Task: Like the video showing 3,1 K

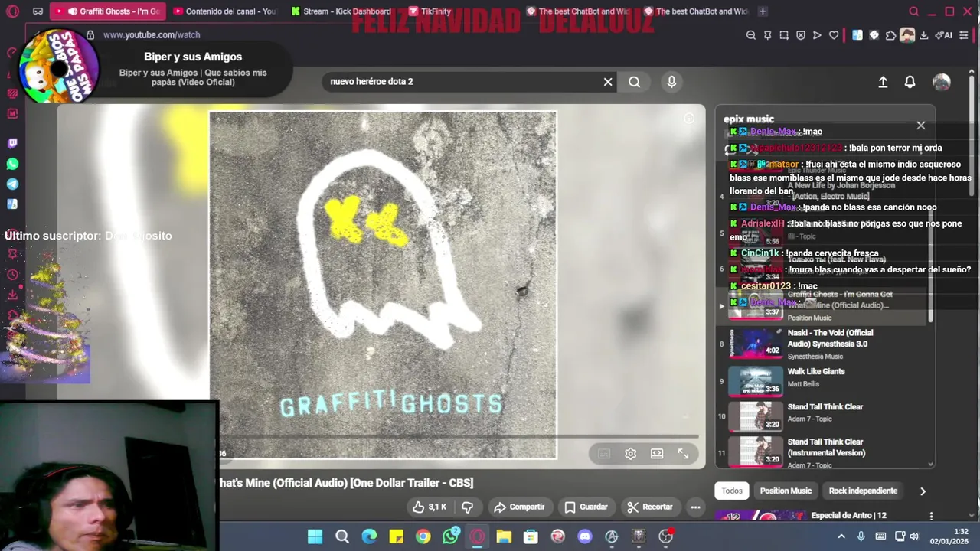Action: [429, 507]
